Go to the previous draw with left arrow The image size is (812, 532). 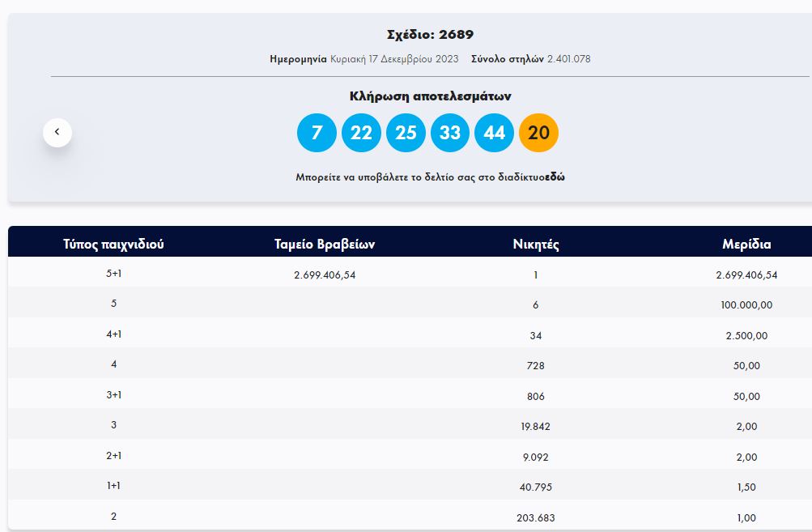click(57, 132)
